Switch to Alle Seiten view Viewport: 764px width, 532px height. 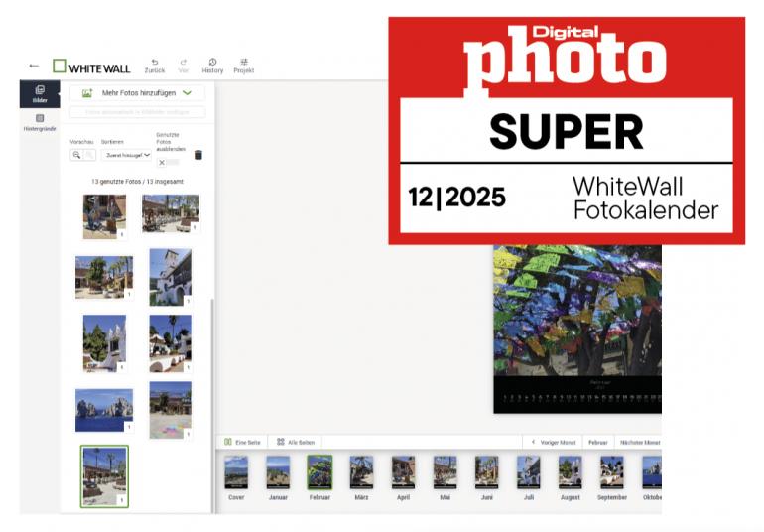(x=296, y=442)
